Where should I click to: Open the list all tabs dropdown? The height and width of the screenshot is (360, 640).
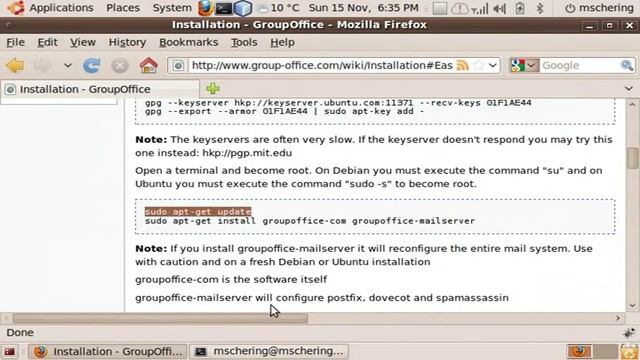coord(629,89)
